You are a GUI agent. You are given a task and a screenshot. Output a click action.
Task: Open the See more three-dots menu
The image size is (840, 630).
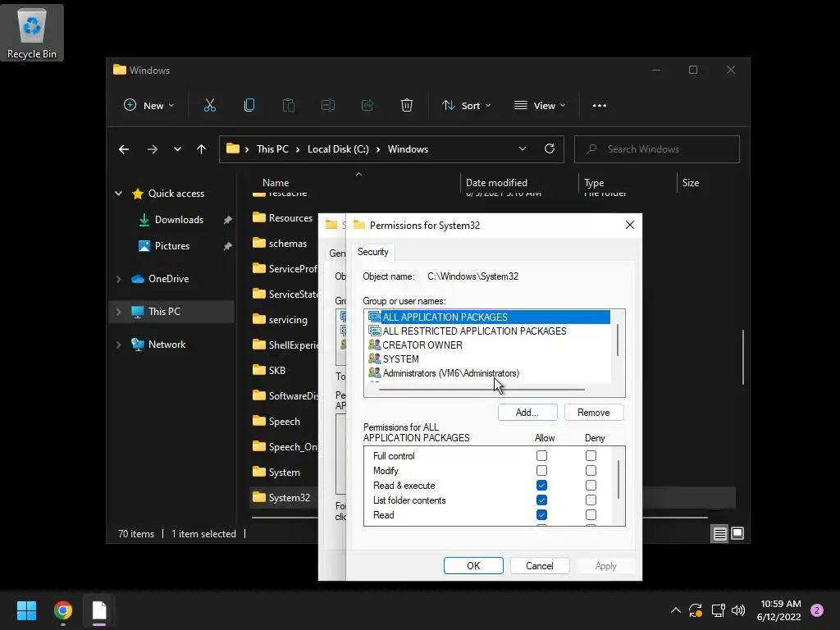coord(600,106)
